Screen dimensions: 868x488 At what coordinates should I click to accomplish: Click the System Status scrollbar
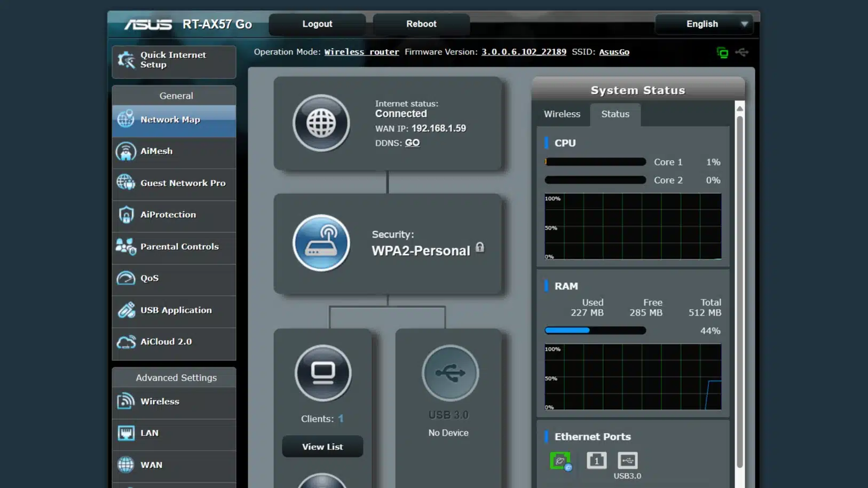click(x=740, y=292)
